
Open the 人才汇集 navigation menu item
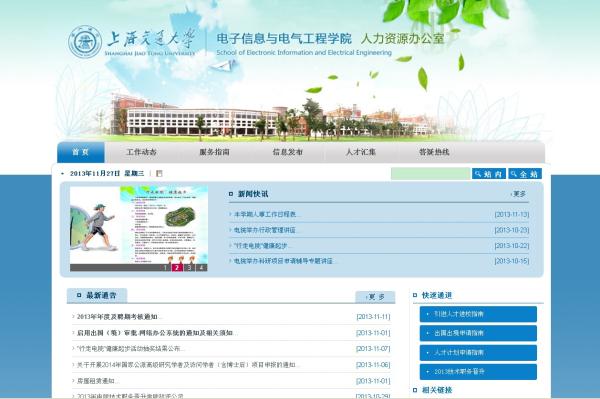coord(360,152)
